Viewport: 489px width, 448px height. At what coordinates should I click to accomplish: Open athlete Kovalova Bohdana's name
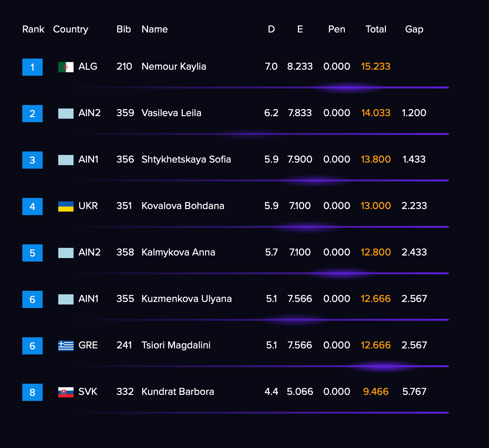pos(183,206)
